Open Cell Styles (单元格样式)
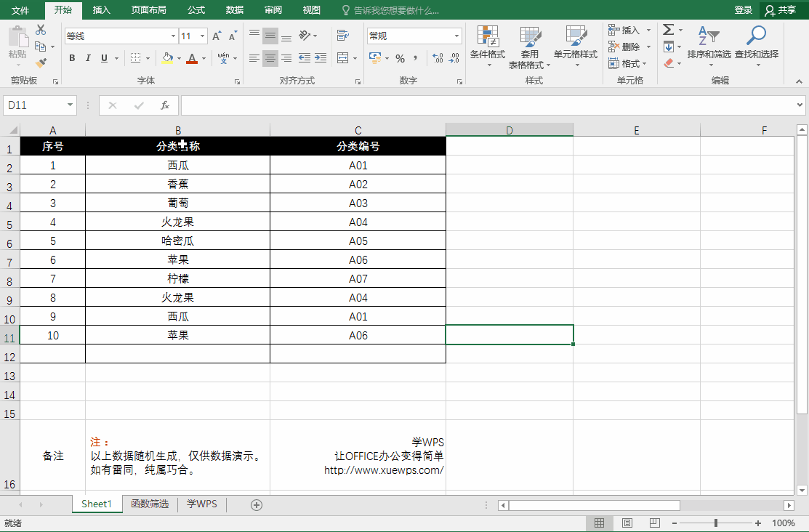This screenshot has height=532, width=809. (x=576, y=46)
